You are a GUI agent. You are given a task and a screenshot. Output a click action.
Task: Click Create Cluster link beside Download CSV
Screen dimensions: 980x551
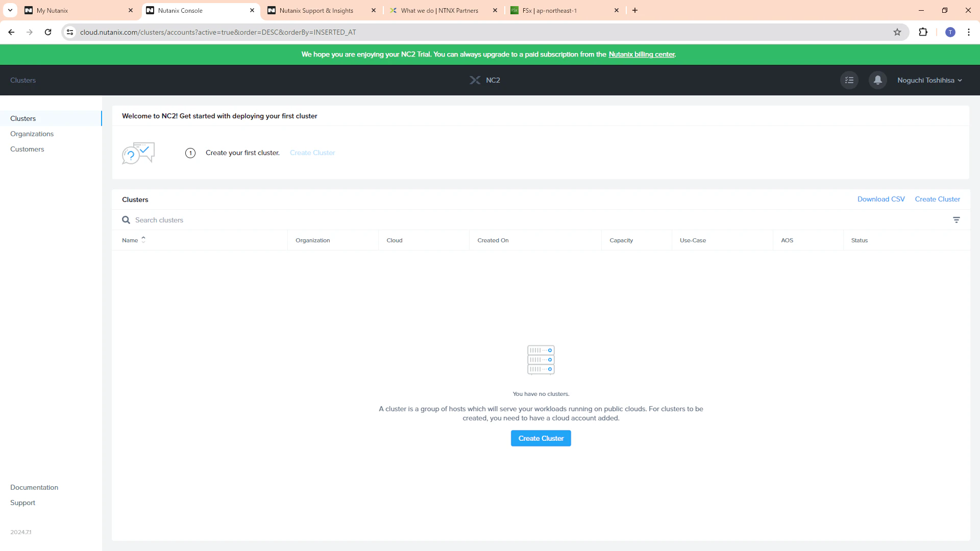pos(938,199)
